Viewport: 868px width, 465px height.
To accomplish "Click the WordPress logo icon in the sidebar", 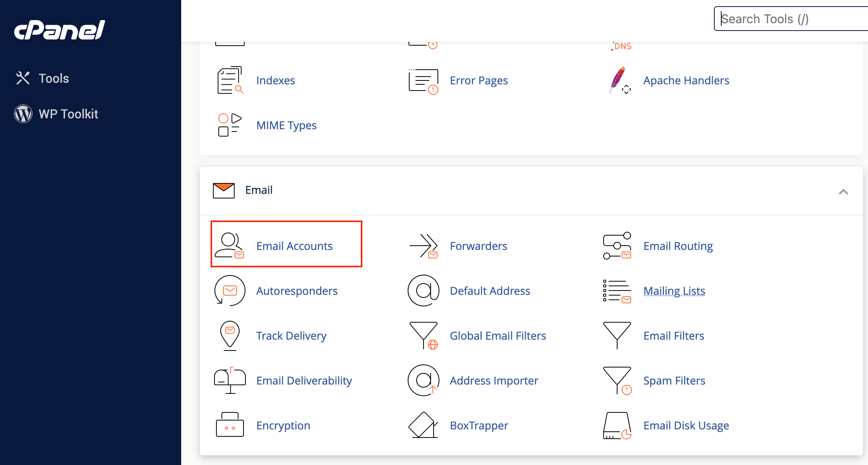I will pos(23,114).
